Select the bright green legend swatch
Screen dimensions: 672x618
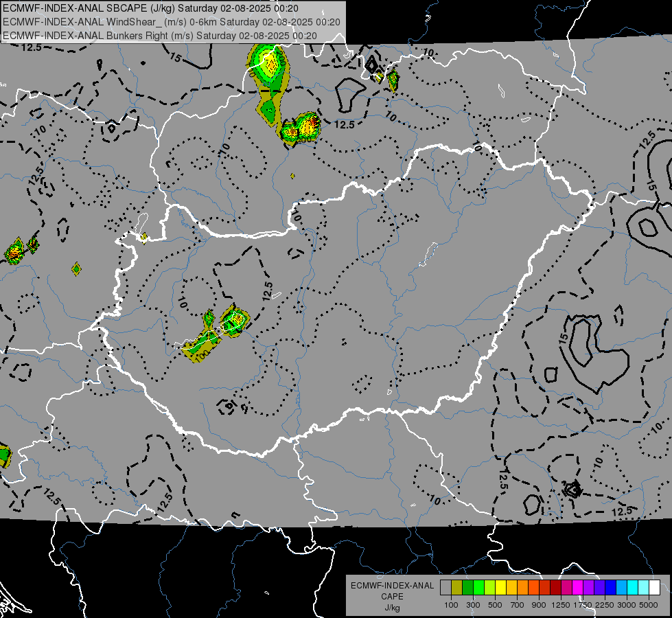click(x=478, y=587)
